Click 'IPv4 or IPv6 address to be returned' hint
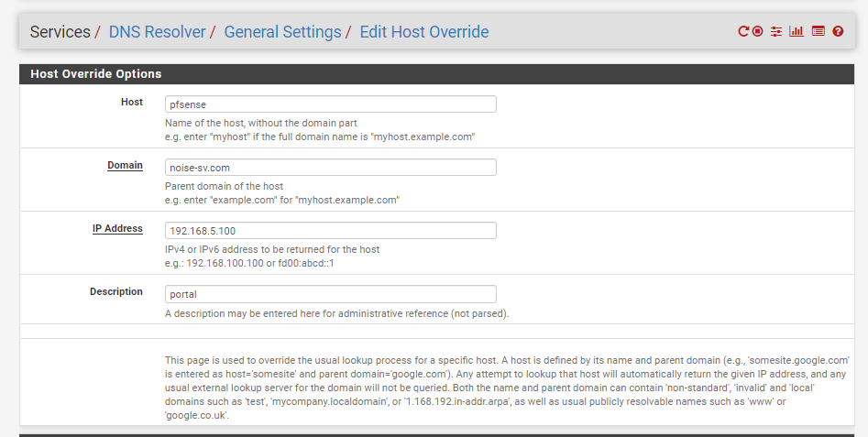Screen dimensions: 868x437 pos(272,249)
